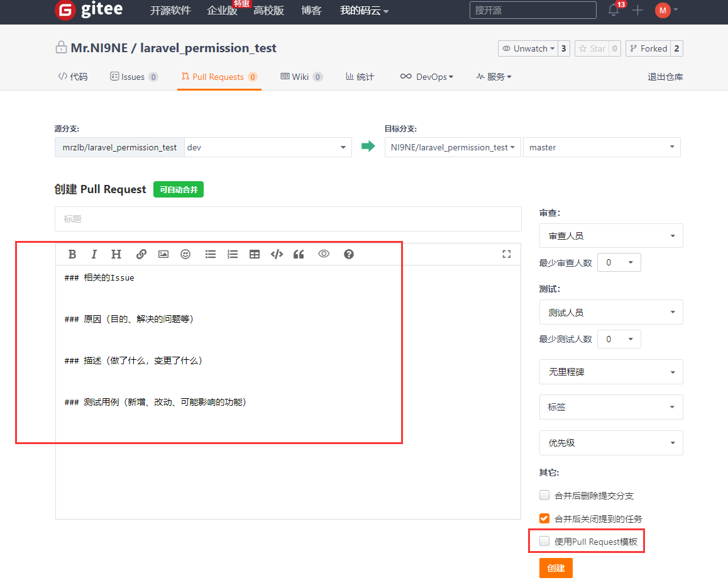The width and height of the screenshot is (728, 580).
Task: Check 使用Pull Request模板 checkbox
Action: (544, 541)
